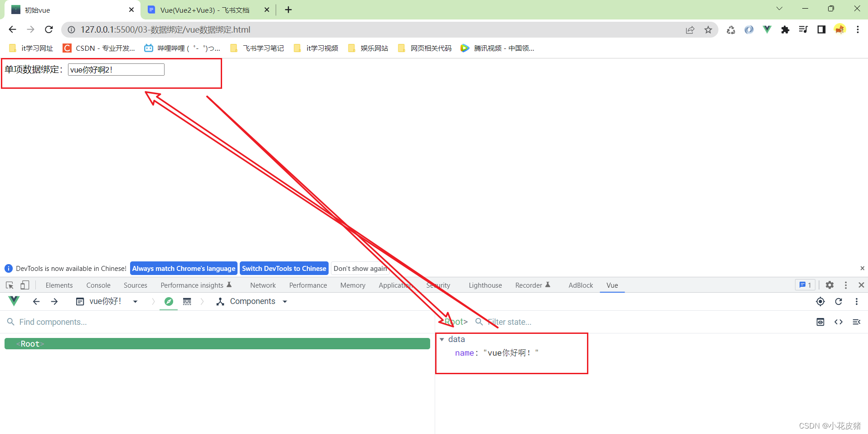The image size is (868, 434).
Task: Open a new browser tab
Action: pyautogui.click(x=288, y=10)
